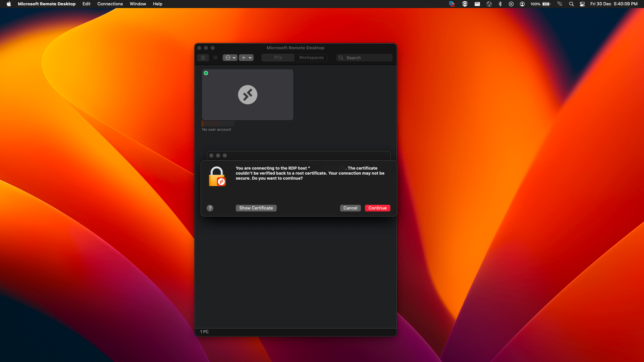Open the Window menu
The height and width of the screenshot is (362, 644).
pyautogui.click(x=138, y=4)
